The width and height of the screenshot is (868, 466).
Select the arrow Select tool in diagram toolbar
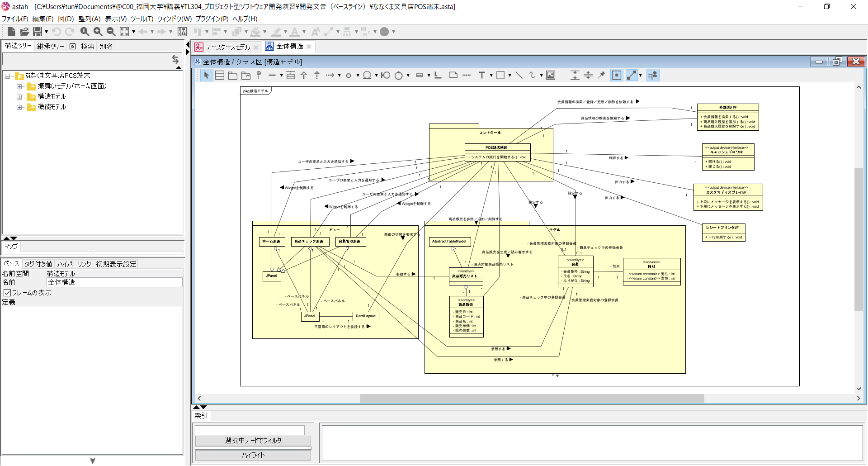point(206,75)
